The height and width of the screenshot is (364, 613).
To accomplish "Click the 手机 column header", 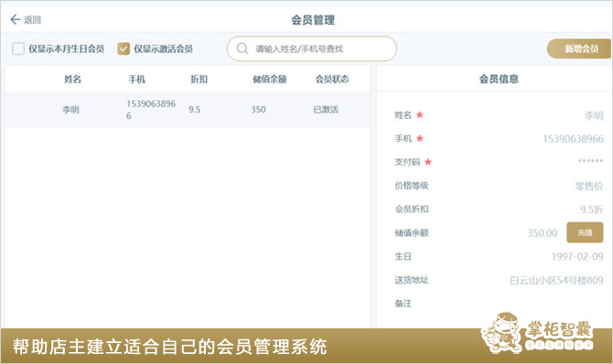I will (137, 80).
